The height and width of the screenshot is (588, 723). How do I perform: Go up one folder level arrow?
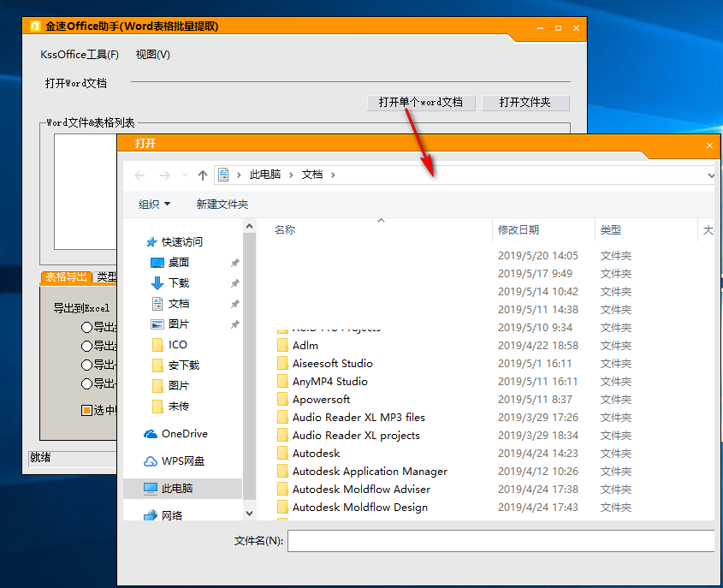[x=203, y=175]
